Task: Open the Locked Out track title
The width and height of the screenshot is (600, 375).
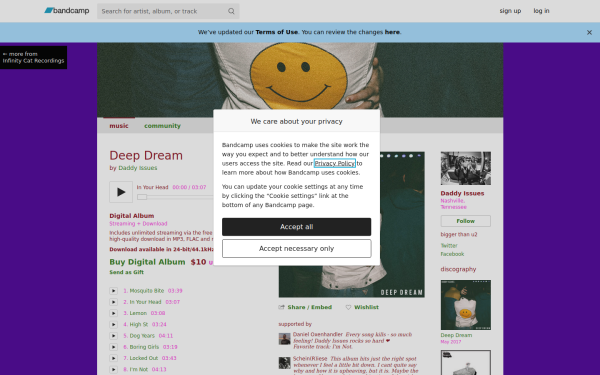Action: tap(143, 358)
